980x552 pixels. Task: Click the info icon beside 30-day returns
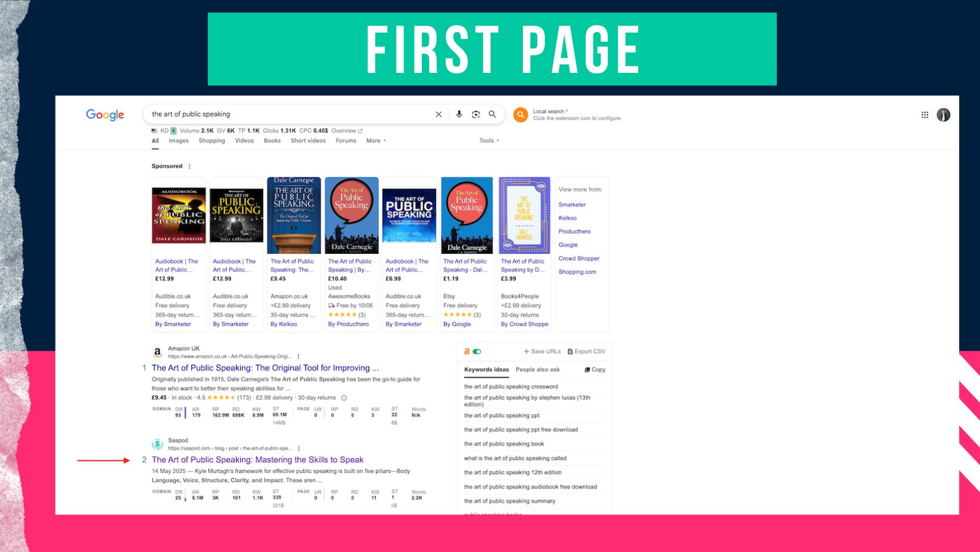344,398
